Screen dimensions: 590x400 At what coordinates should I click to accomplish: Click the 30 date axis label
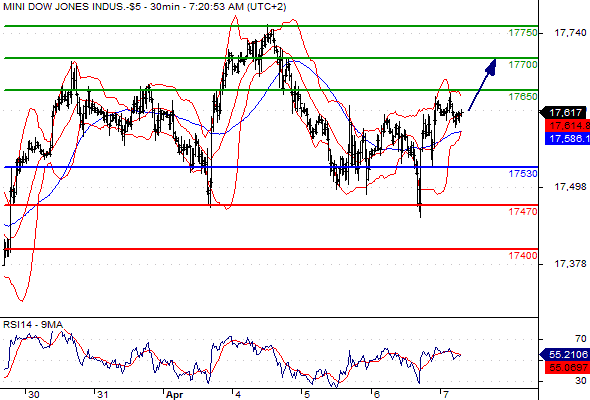coord(33,395)
